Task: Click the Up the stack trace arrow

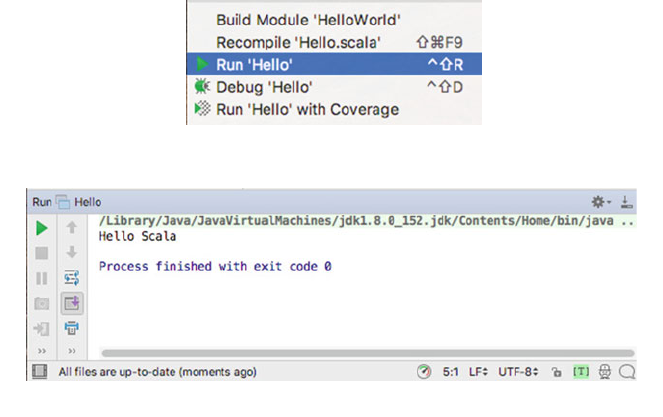Action: pos(72,228)
